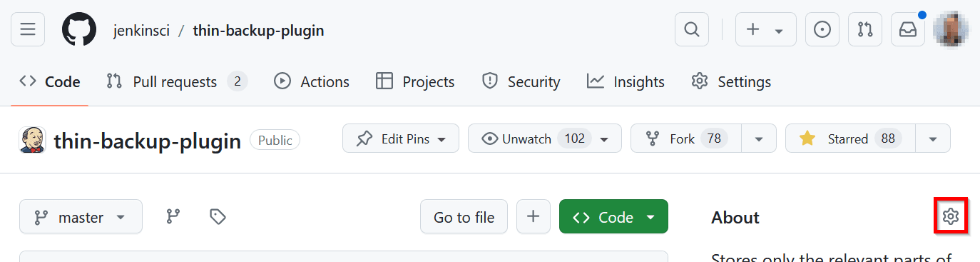Open the search magnifier button
Viewport: 980px width, 262px height.
692,29
